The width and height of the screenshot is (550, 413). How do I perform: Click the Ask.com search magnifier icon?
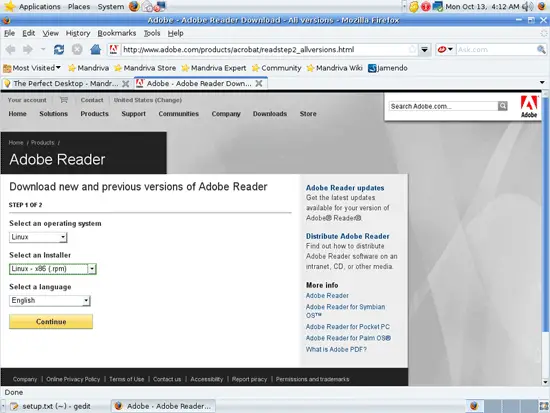click(x=541, y=49)
